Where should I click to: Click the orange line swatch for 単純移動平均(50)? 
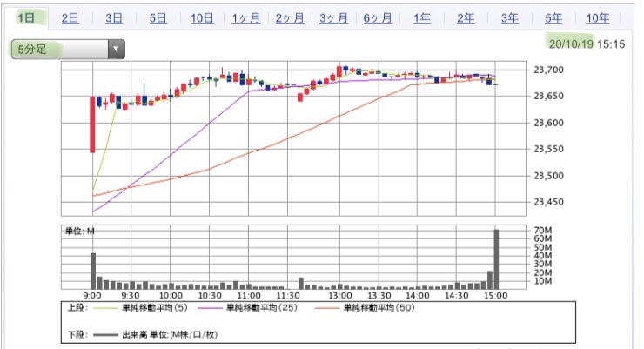click(327, 308)
